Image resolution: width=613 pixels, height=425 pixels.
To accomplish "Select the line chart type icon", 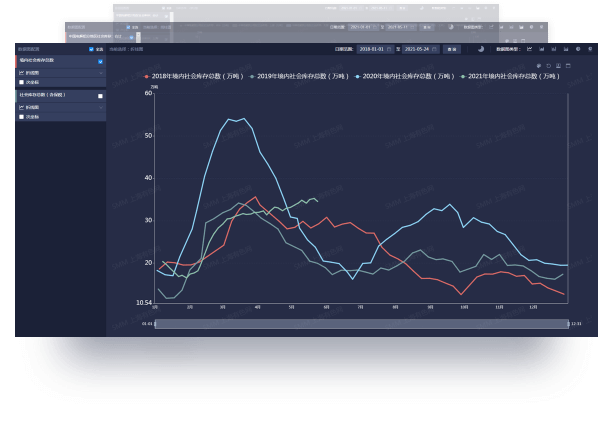I will [x=529, y=48].
